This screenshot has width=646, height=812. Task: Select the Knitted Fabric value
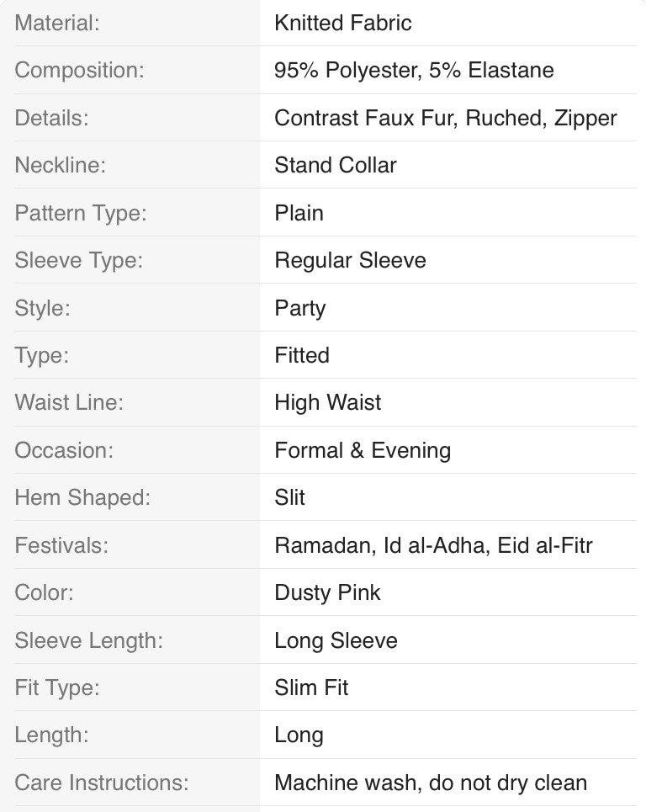(342, 23)
